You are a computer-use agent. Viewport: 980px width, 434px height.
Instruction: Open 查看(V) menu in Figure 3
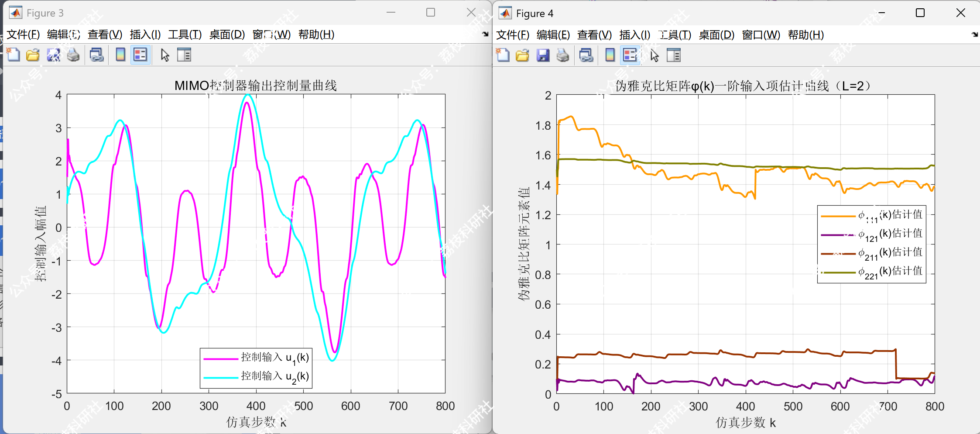[x=105, y=34]
